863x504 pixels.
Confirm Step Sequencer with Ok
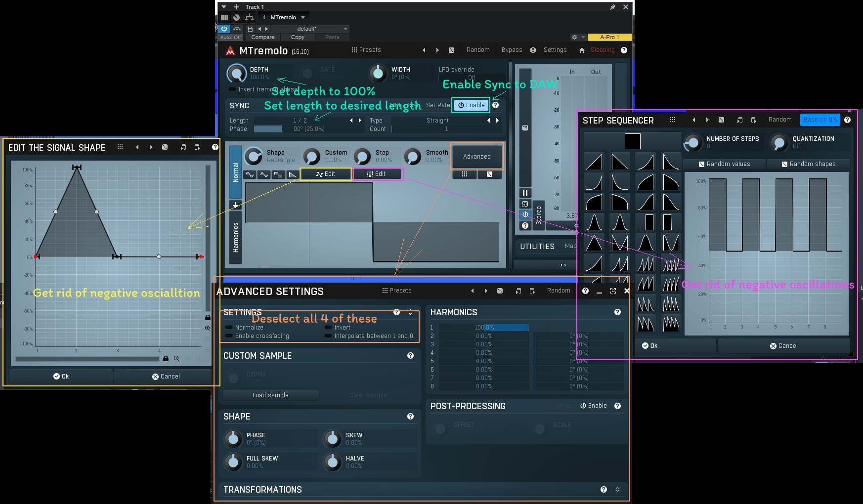point(675,346)
